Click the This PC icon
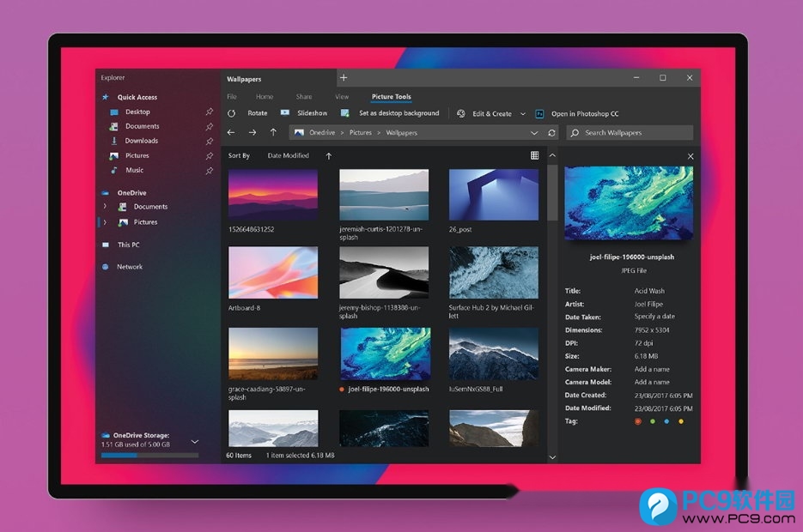 click(x=106, y=245)
